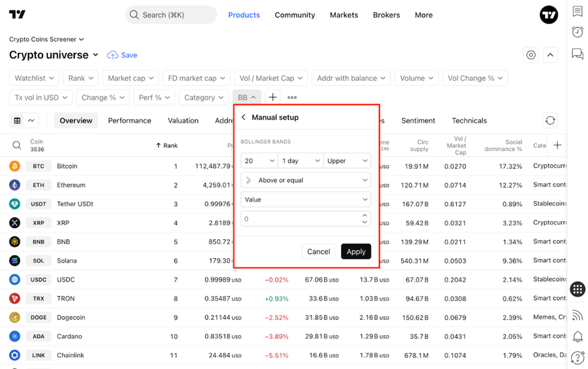588x369 pixels.
Task: Open the Ethereum coin name link
Action: (x=71, y=185)
